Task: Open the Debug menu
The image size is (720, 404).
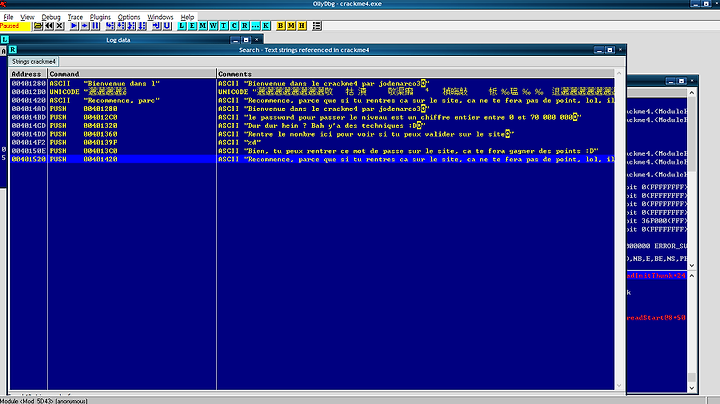Action: click(51, 17)
